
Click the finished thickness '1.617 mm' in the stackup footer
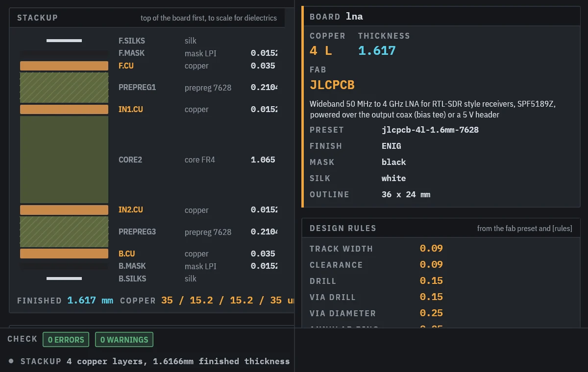tap(90, 300)
